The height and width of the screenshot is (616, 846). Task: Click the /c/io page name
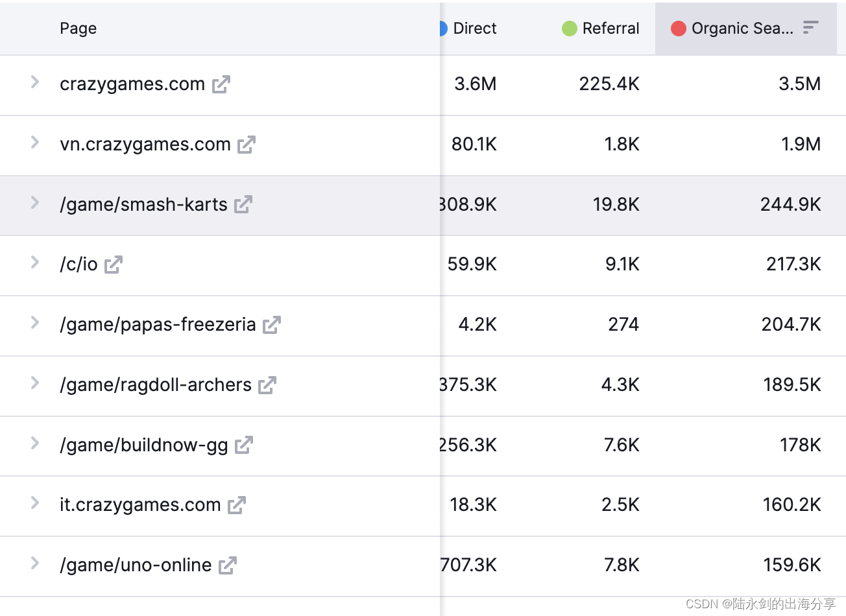[79, 265]
